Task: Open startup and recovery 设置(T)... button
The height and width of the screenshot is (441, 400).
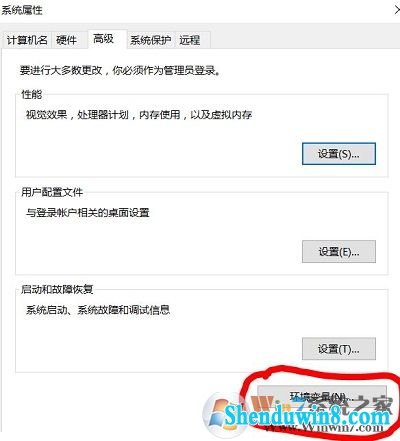Action: tap(339, 349)
